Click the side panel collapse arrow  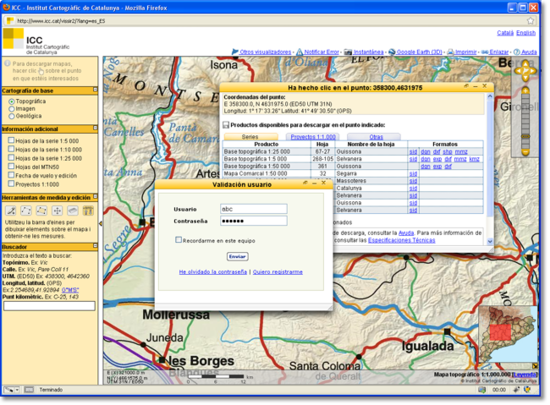coord(101,223)
